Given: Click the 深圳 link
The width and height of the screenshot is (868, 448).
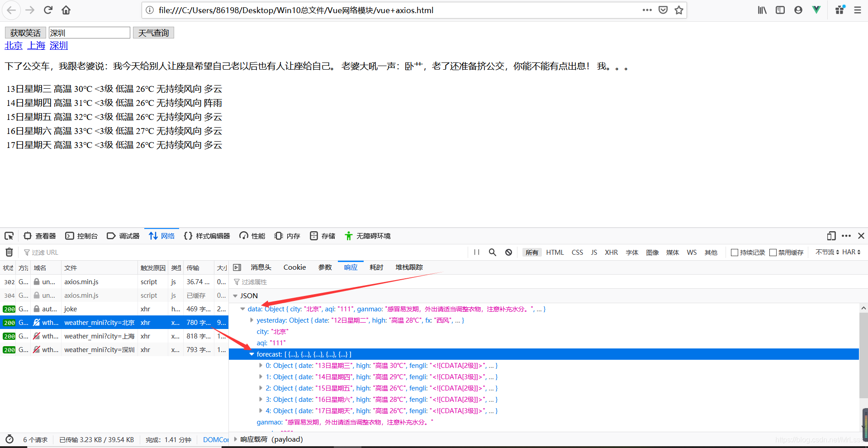Looking at the screenshot, I should click(59, 46).
